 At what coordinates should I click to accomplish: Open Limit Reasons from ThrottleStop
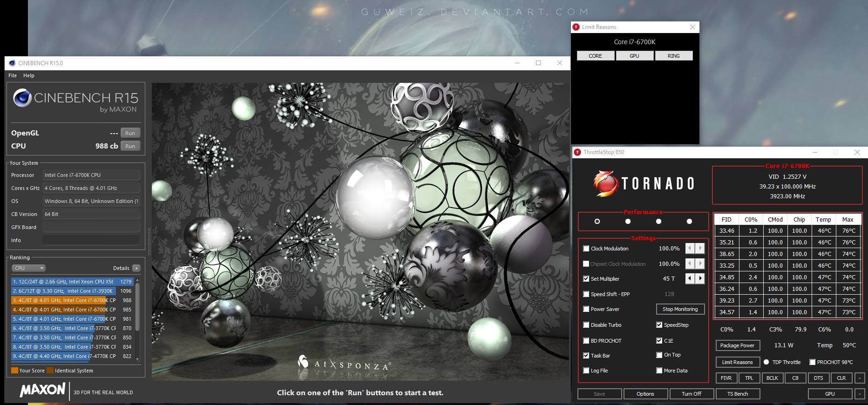tap(738, 362)
